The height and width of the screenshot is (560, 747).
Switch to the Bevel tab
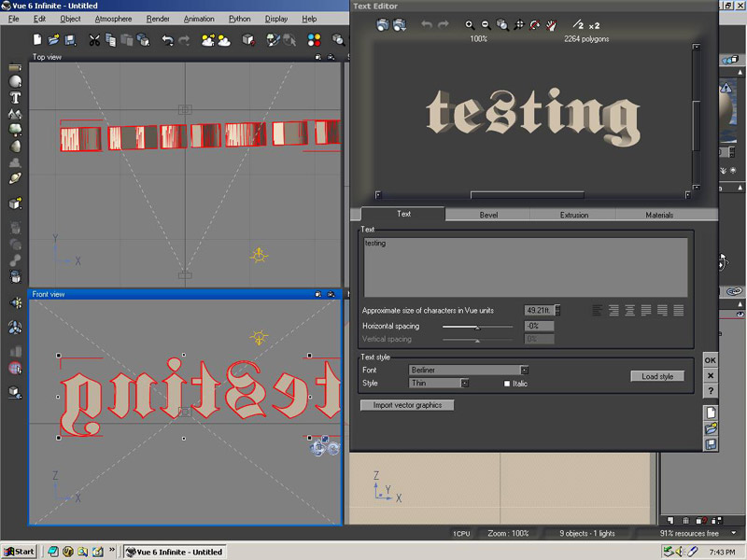[x=488, y=215]
